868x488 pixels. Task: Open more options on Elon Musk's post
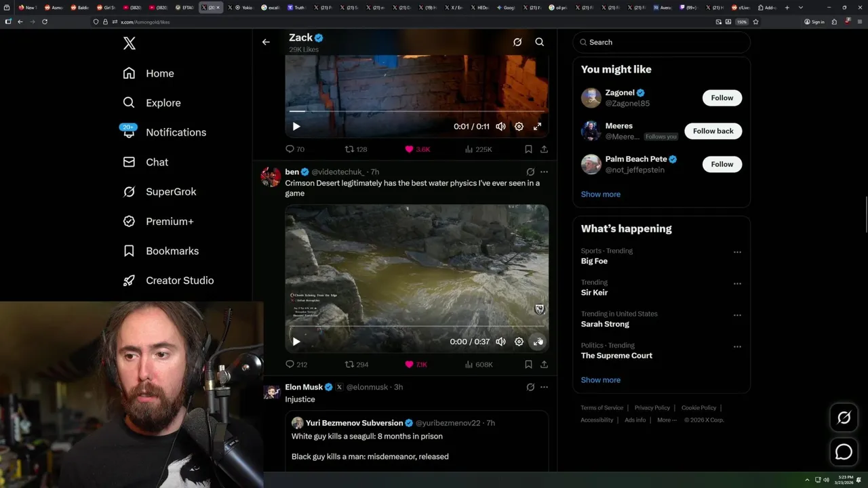pyautogui.click(x=544, y=387)
